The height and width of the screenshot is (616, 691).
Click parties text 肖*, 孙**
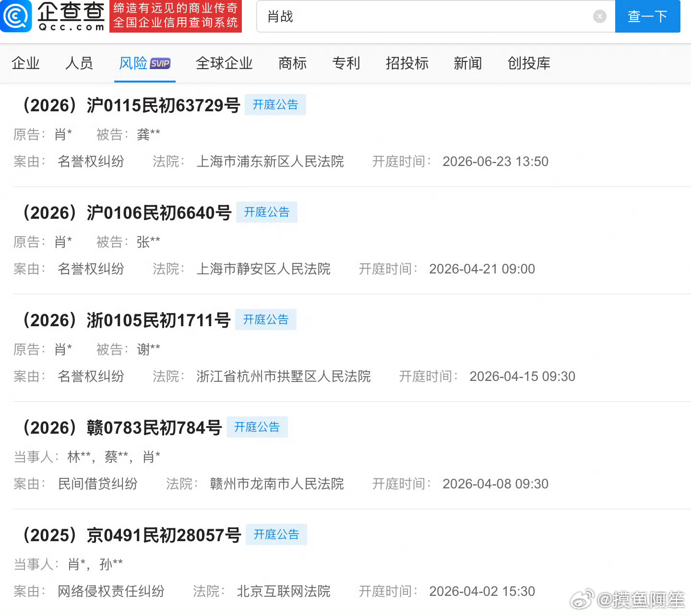[95, 565]
